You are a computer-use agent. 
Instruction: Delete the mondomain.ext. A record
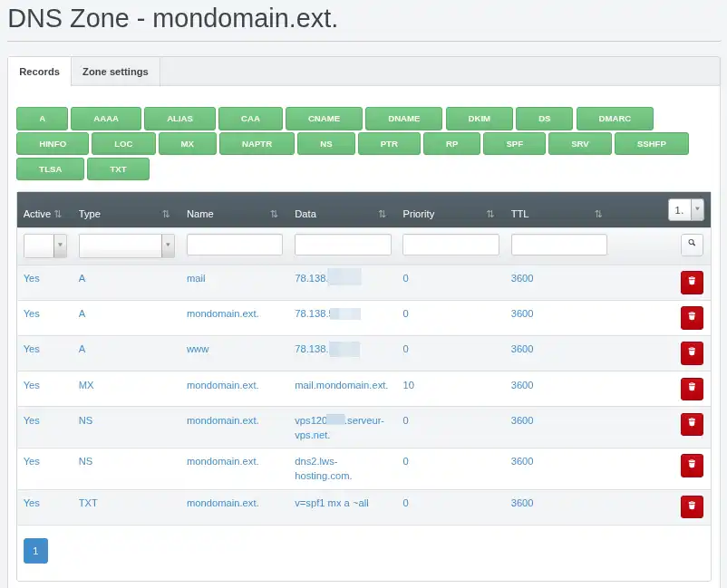pyautogui.click(x=692, y=317)
